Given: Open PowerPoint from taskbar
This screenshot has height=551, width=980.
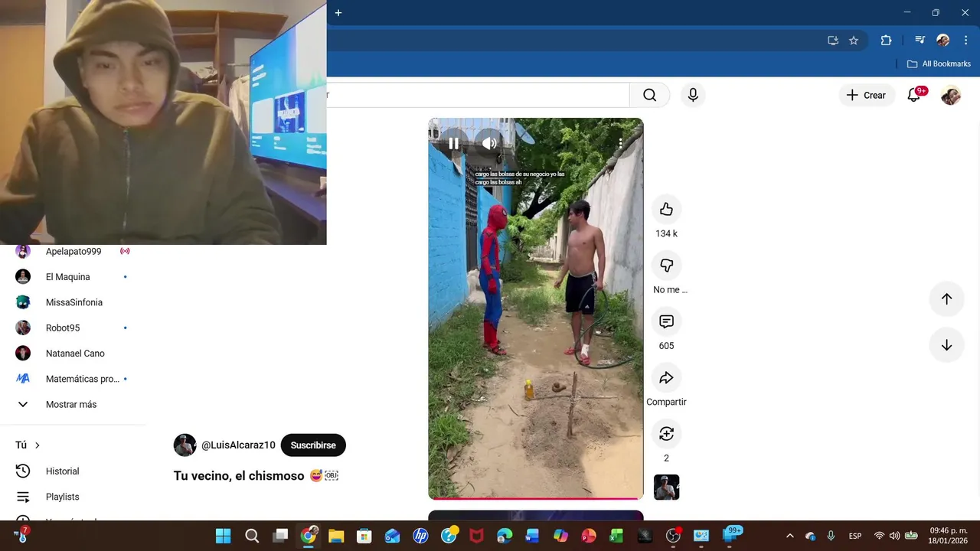Looking at the screenshot, I should [589, 536].
